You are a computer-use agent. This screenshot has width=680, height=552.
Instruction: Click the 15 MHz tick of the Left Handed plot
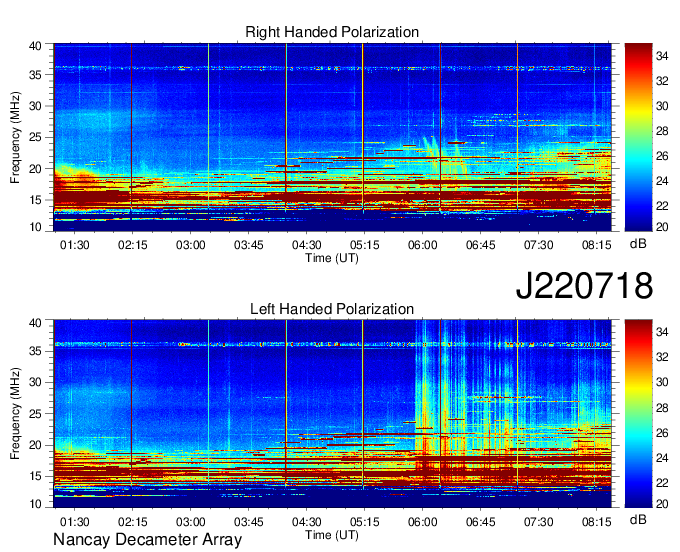35,476
